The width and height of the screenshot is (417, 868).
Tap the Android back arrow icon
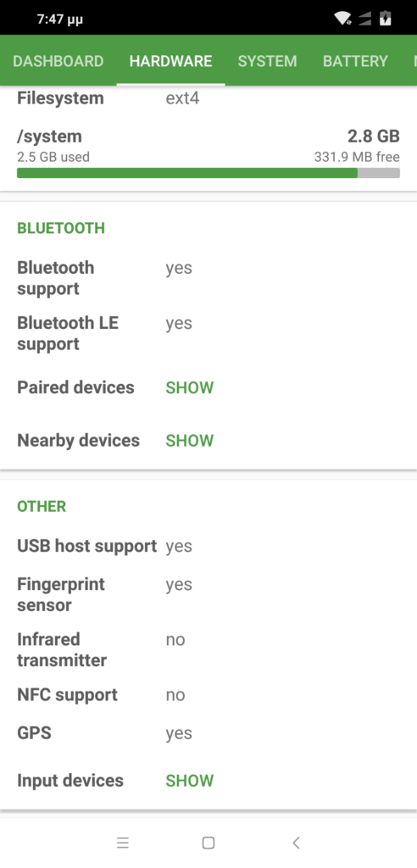tap(296, 843)
